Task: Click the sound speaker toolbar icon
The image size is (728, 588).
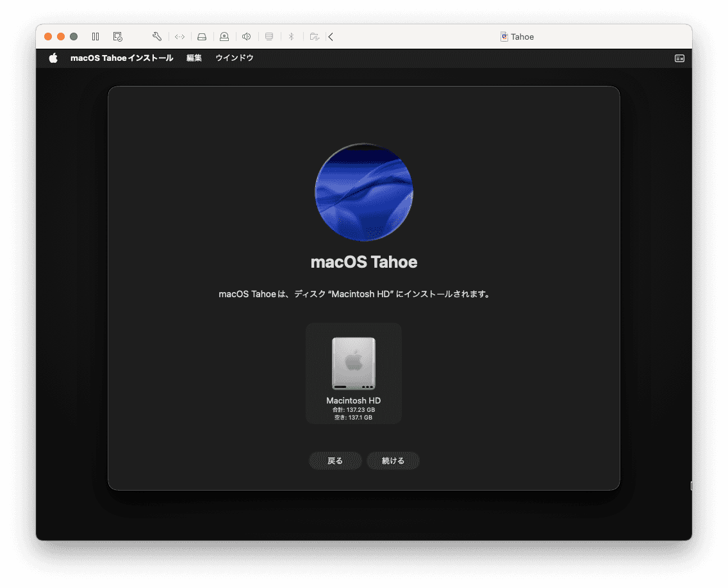Action: point(246,37)
